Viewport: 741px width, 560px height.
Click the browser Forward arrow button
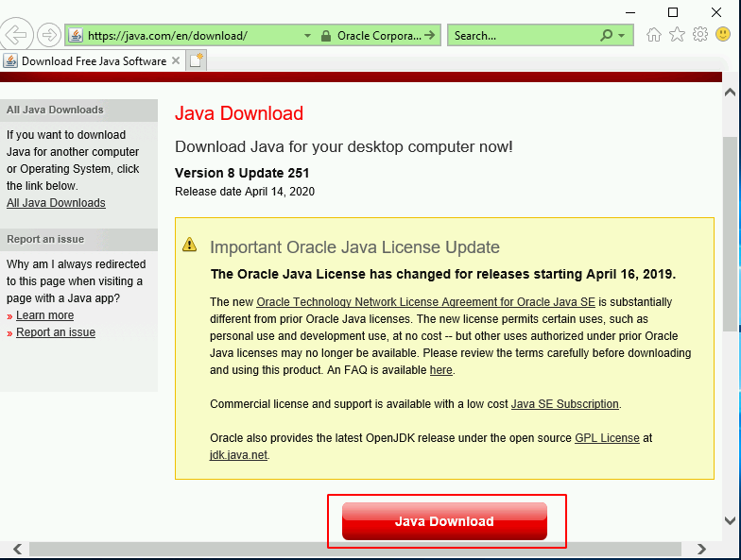(x=49, y=35)
